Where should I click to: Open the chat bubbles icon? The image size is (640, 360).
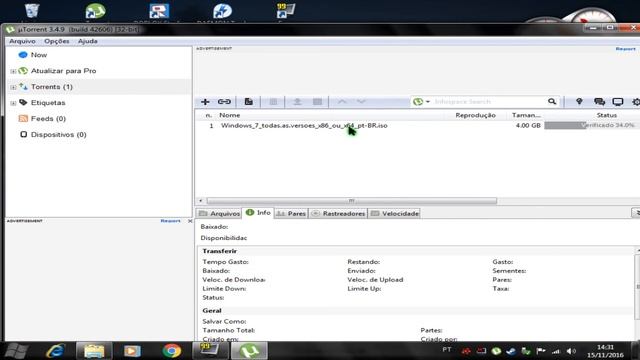coord(599,102)
